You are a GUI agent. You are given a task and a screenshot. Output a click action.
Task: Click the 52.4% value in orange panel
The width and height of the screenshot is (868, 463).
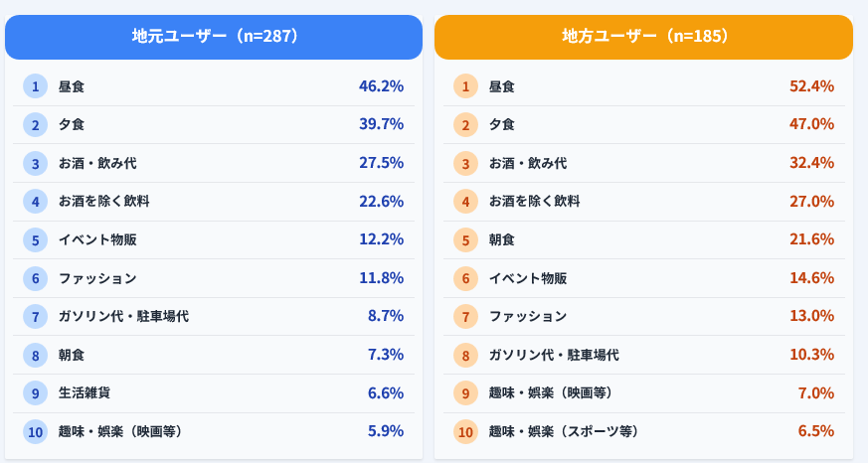click(811, 86)
